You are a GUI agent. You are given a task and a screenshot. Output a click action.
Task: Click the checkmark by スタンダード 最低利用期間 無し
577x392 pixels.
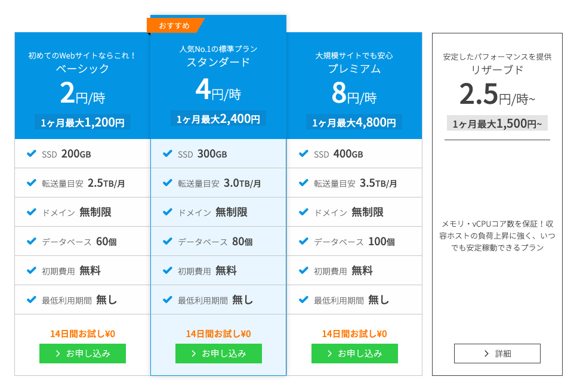(x=168, y=300)
